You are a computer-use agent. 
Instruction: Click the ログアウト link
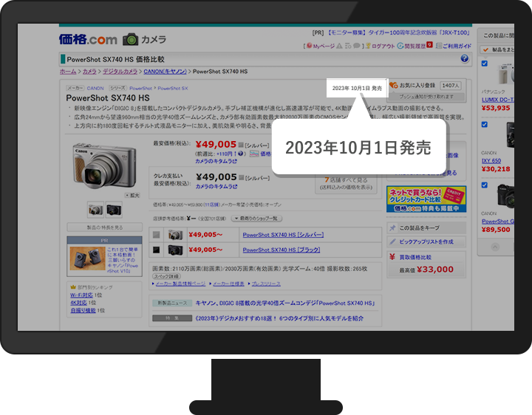click(383, 46)
